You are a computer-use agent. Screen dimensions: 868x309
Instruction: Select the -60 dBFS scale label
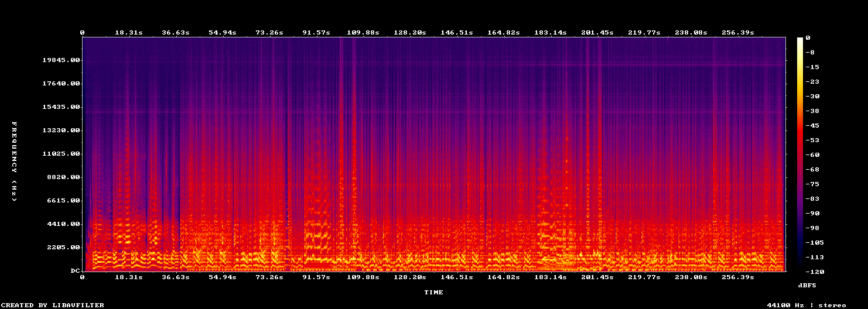click(x=812, y=154)
